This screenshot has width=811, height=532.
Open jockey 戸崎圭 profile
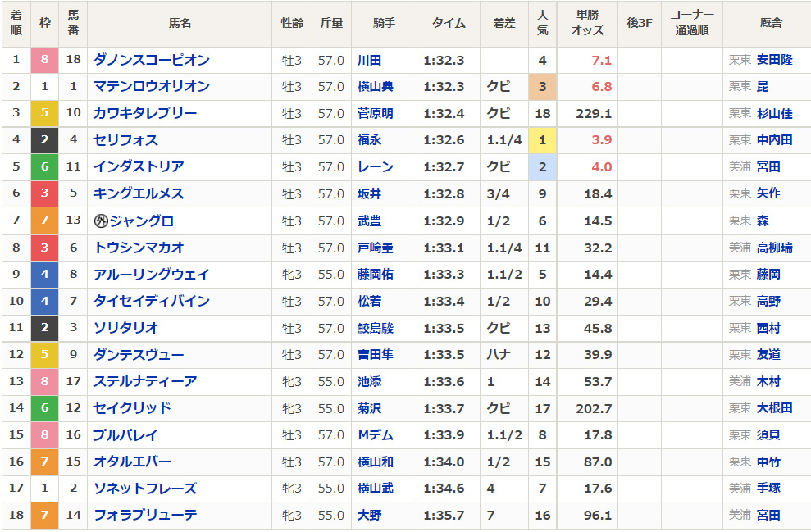tap(376, 248)
